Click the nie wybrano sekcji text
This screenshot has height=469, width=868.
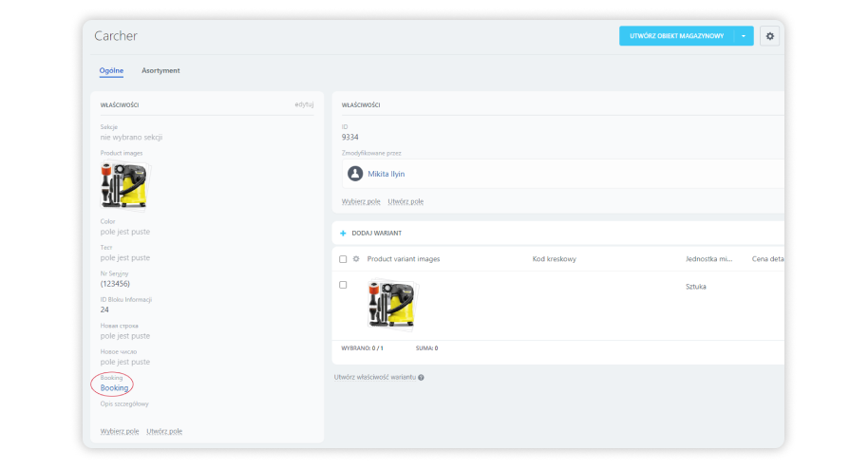coord(131,138)
